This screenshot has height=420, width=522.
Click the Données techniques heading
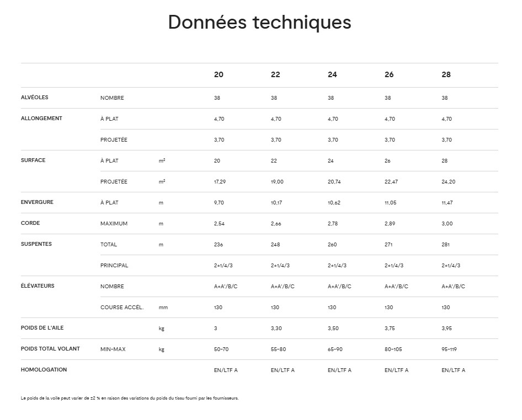(x=259, y=22)
